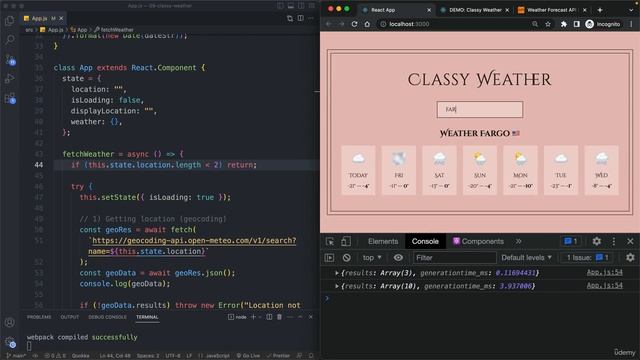Open the OUTPUT panel tab
This screenshot has height=360, width=640.
[x=69, y=317]
